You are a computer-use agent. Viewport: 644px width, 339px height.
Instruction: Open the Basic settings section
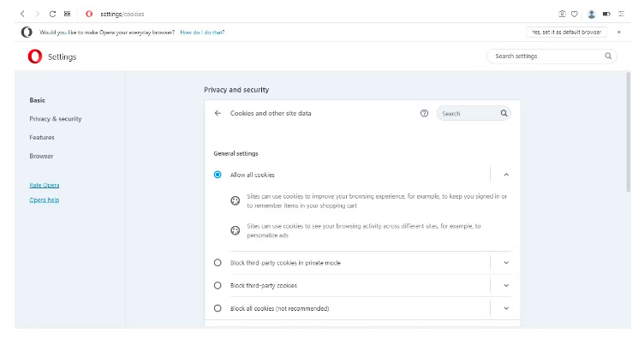click(38, 100)
